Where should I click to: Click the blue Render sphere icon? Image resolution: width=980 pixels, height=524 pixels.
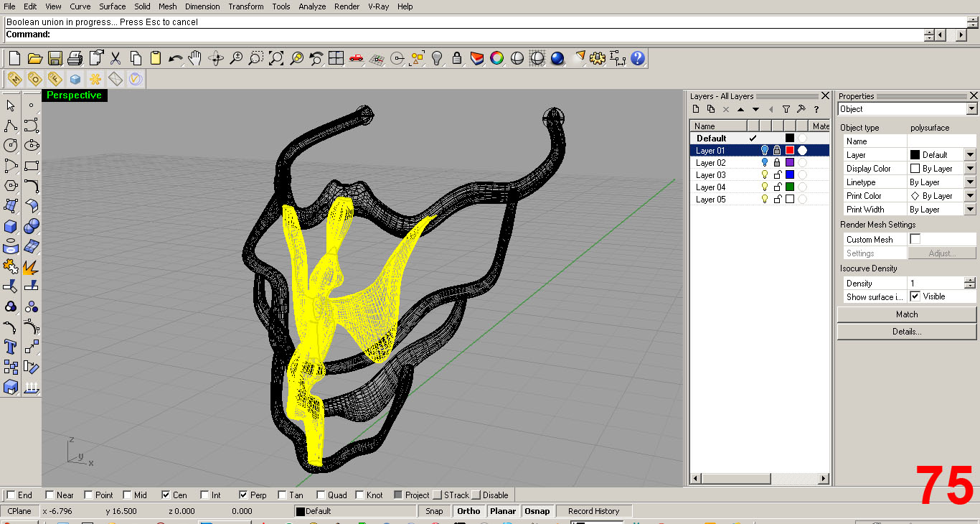(x=557, y=58)
